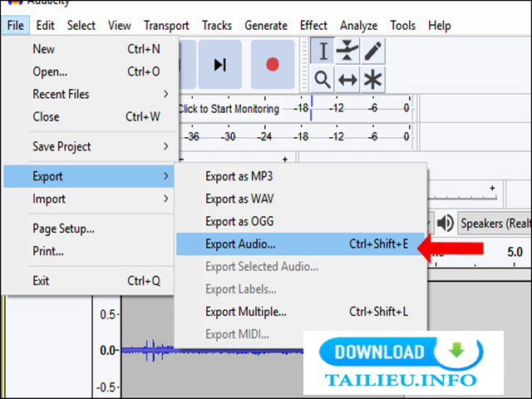Open the View menu
This screenshot has width=532, height=399.
[x=120, y=26]
